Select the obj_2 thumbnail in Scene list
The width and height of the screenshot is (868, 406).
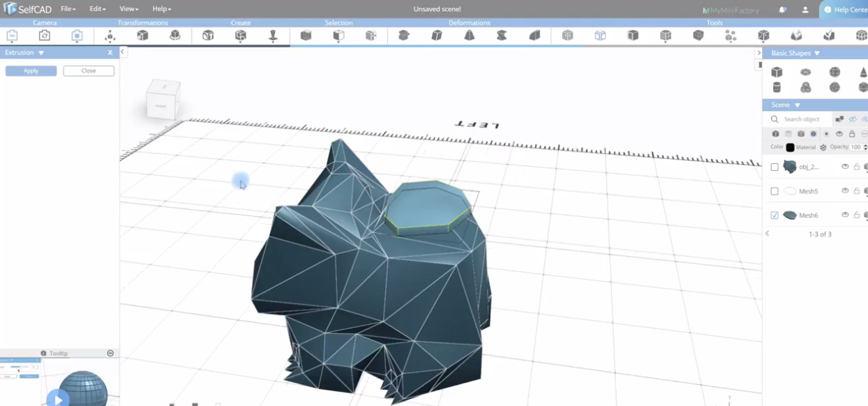tap(790, 167)
